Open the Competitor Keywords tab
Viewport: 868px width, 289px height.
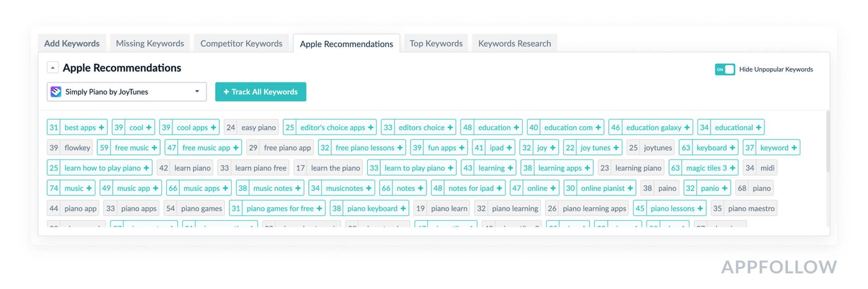(x=241, y=43)
